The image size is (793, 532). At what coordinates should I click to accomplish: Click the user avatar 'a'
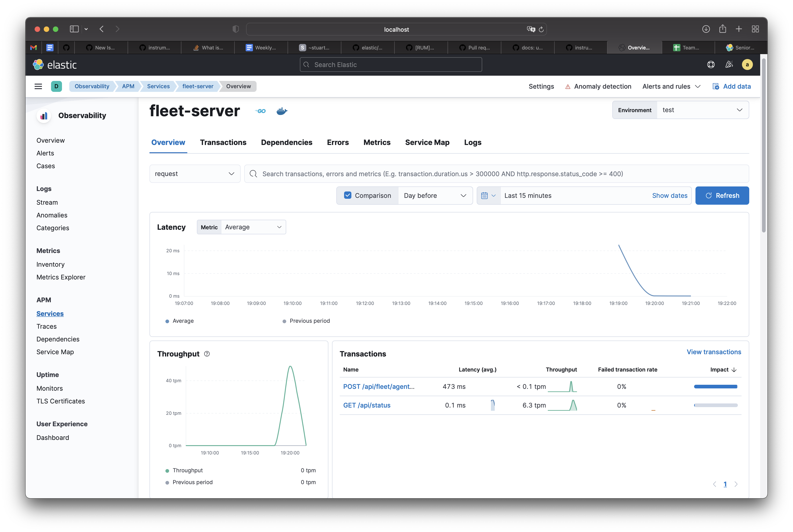click(x=747, y=65)
